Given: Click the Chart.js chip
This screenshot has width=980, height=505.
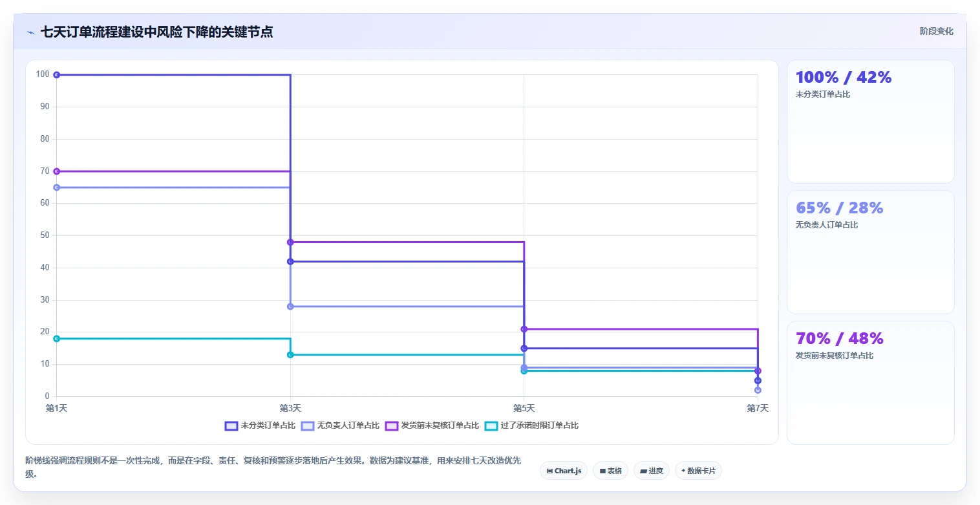Looking at the screenshot, I should (564, 471).
